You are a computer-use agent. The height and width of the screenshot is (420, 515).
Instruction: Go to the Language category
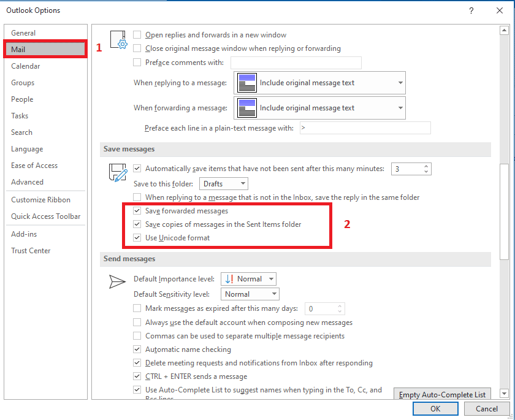(x=45, y=149)
